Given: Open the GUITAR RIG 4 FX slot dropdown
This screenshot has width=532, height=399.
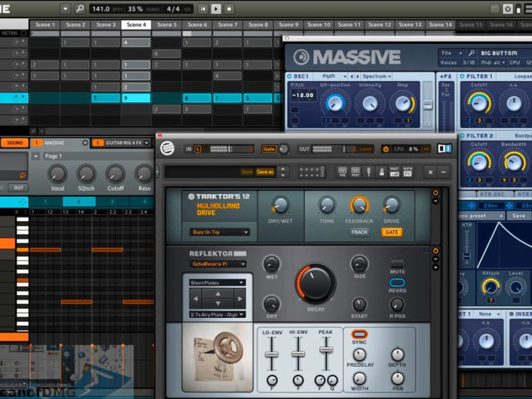Looking at the screenshot, I should (146, 143).
